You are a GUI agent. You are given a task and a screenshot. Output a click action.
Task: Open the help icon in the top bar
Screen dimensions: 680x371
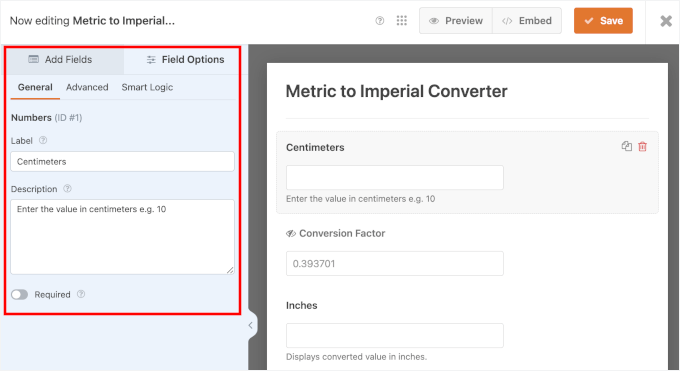tap(379, 21)
